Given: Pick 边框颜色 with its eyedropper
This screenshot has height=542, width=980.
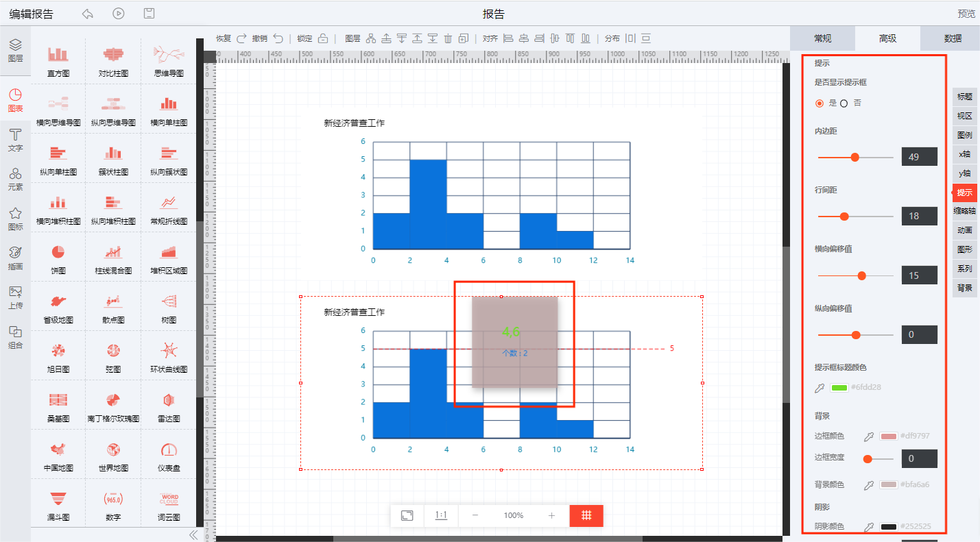Looking at the screenshot, I should coord(868,436).
